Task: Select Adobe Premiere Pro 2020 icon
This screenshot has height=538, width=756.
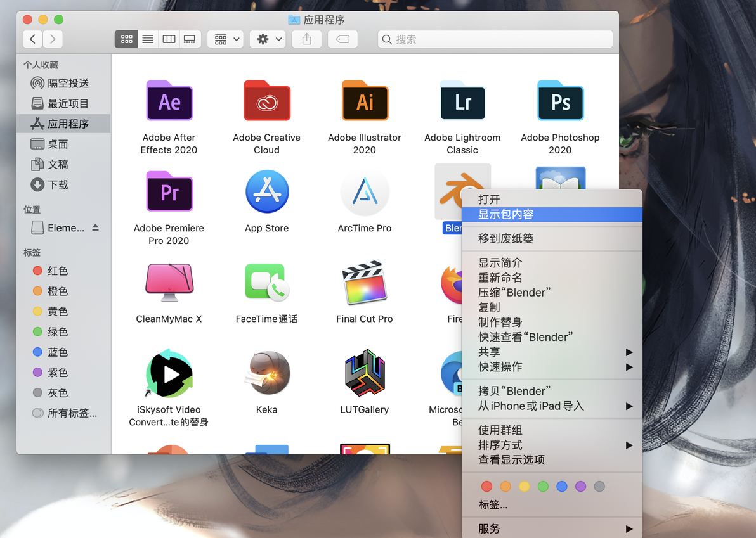Action: click(169, 192)
